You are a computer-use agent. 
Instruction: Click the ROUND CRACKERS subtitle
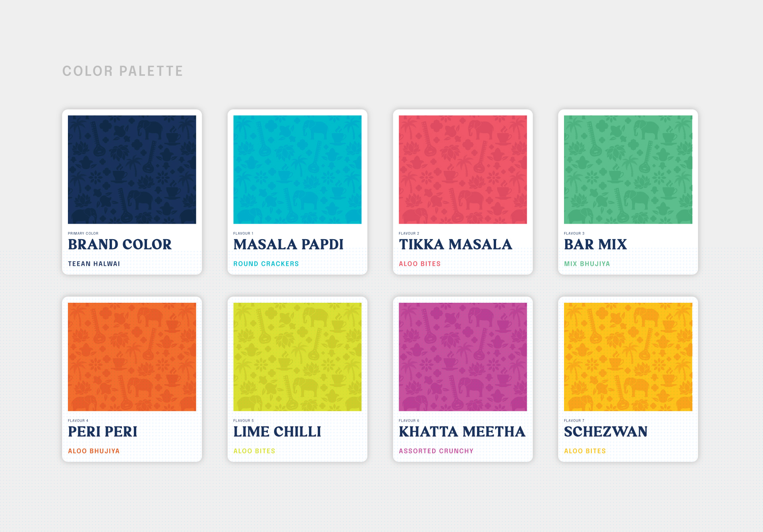(266, 264)
